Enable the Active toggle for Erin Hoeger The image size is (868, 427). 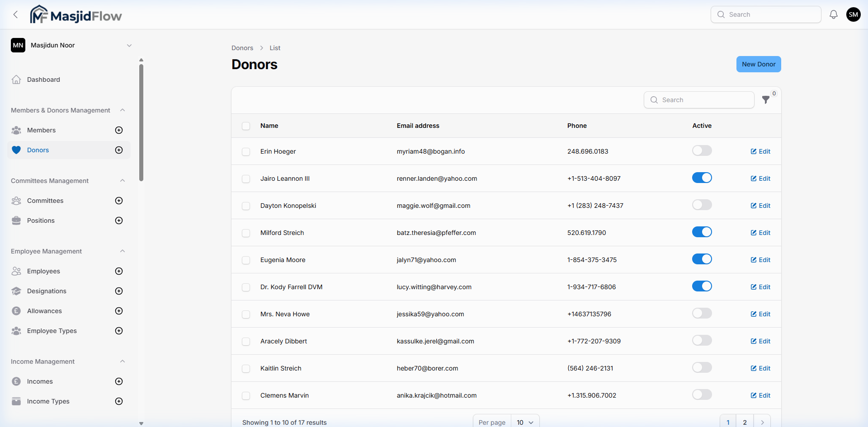[702, 150]
